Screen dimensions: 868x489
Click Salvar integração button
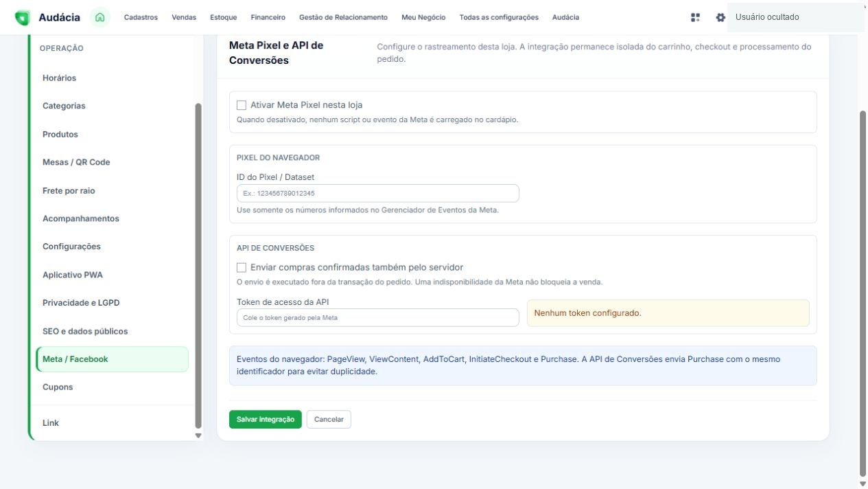pos(266,420)
